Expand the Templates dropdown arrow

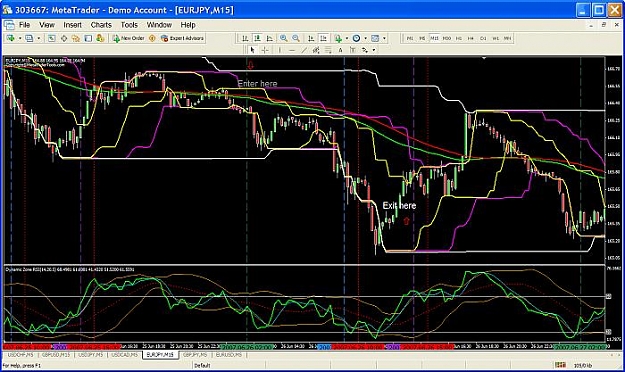[384, 38]
